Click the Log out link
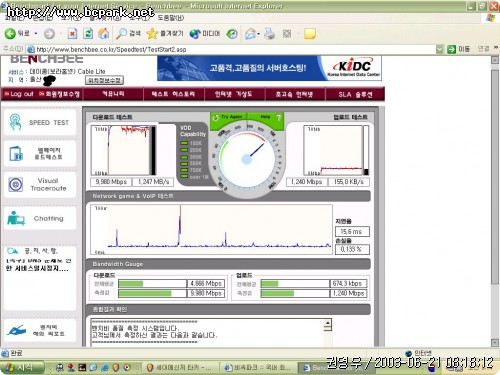The height and width of the screenshot is (375, 500). 19,94
